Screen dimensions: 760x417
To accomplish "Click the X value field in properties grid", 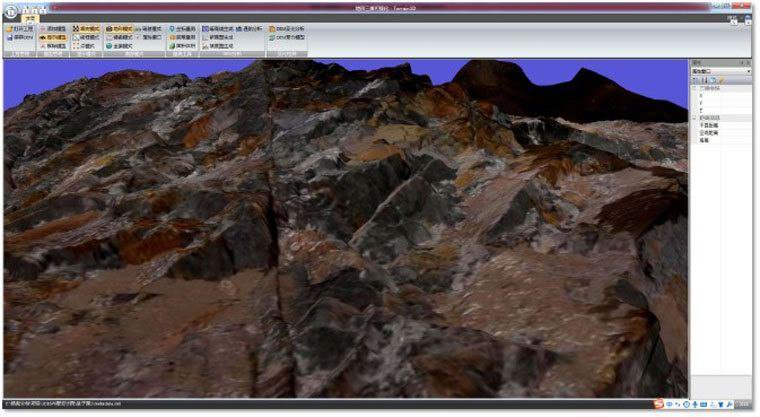I will (x=736, y=96).
